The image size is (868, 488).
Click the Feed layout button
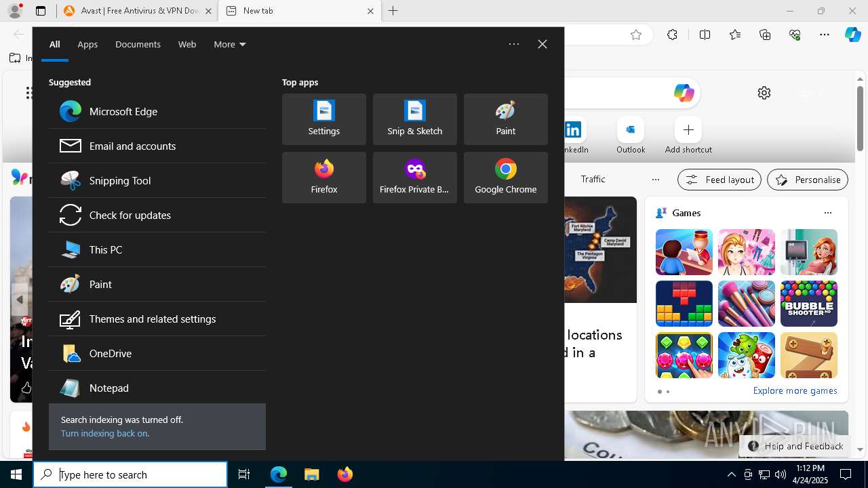coord(719,180)
